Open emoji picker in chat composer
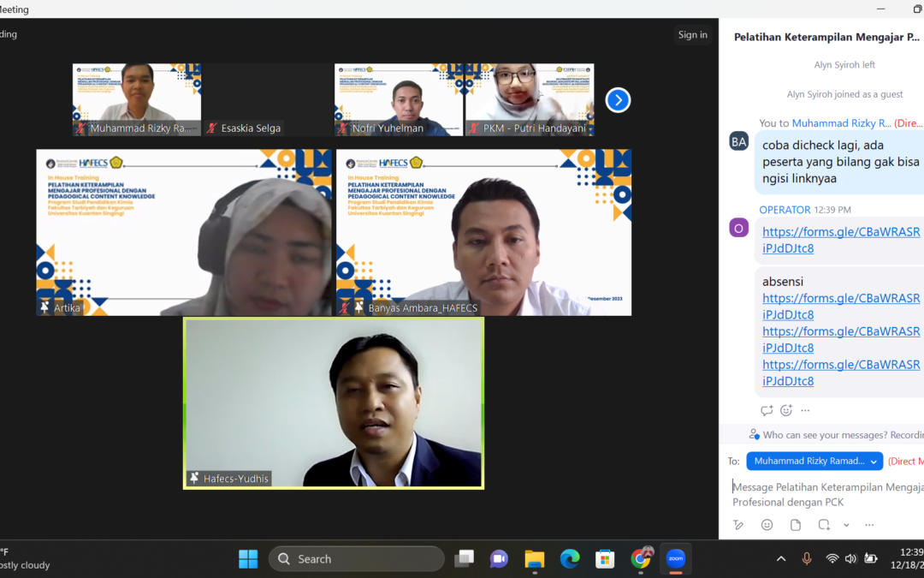This screenshot has height=578, width=924. (767, 525)
